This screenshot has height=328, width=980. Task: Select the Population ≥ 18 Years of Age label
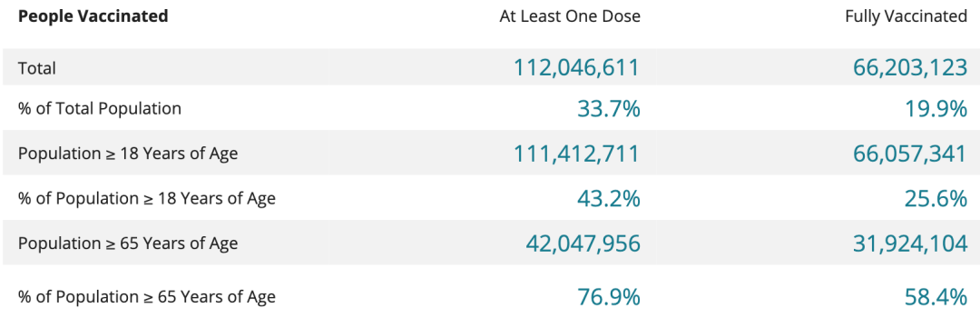128,154
